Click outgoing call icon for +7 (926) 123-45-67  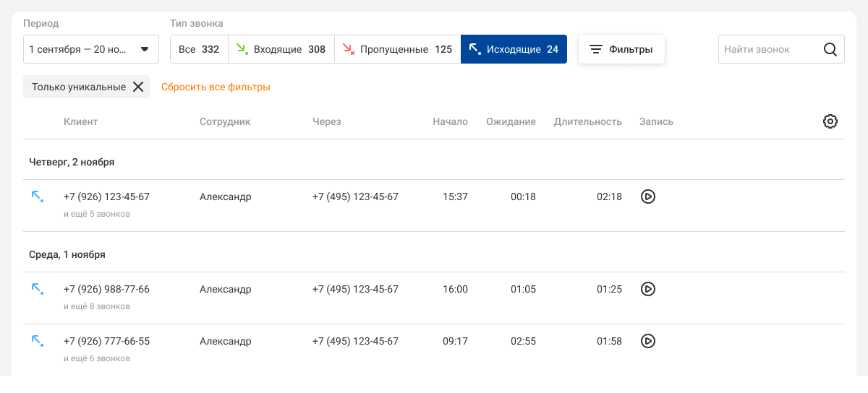point(37,196)
